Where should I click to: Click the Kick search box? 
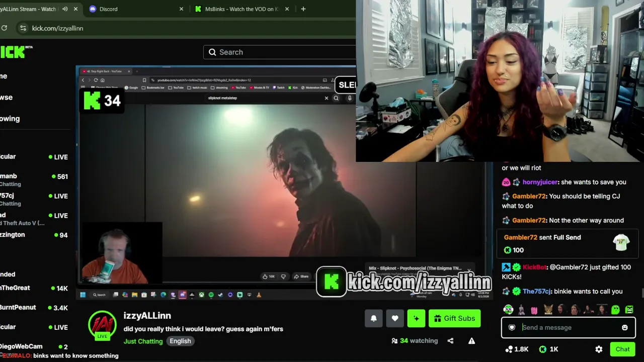pyautogui.click(x=280, y=52)
